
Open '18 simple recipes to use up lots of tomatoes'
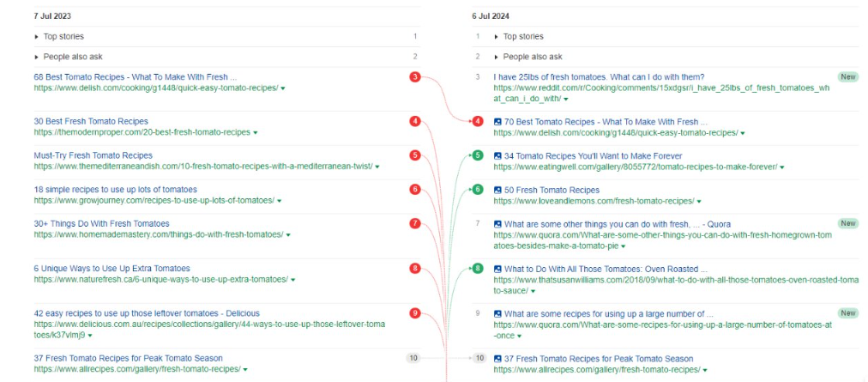tap(115, 190)
